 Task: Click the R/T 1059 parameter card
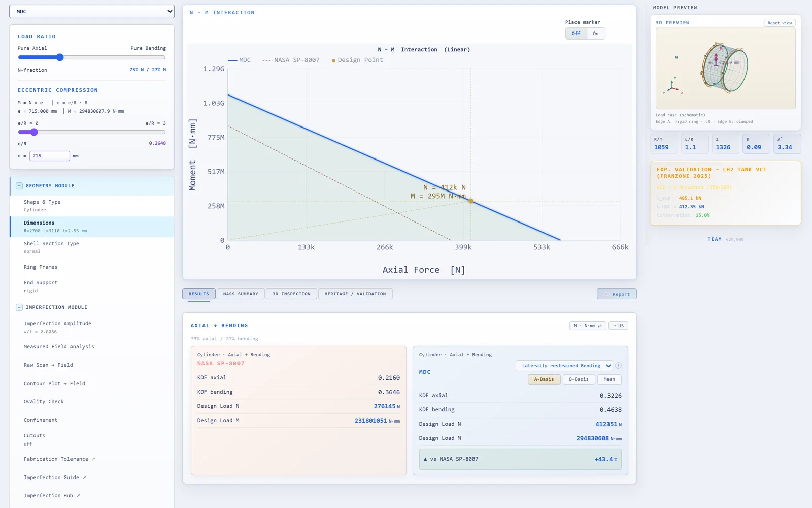[x=664, y=144]
